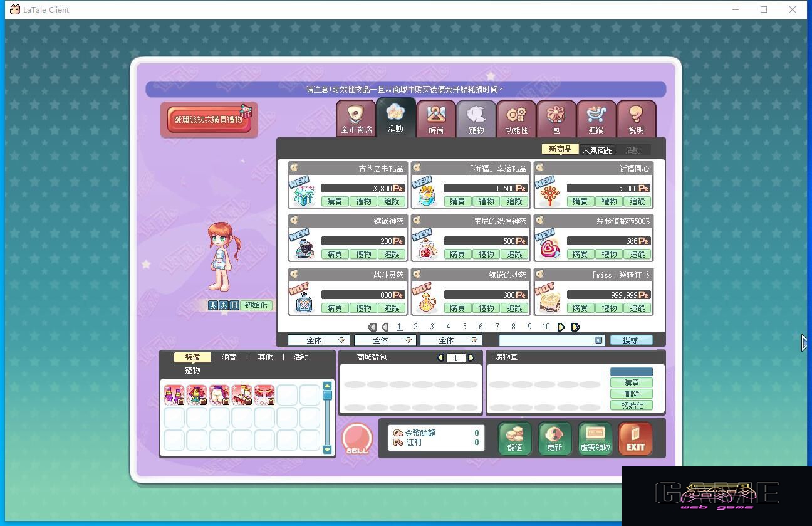Screen dimensions: 812x526
Task: Click the first character pose icon
Action: coord(213,305)
